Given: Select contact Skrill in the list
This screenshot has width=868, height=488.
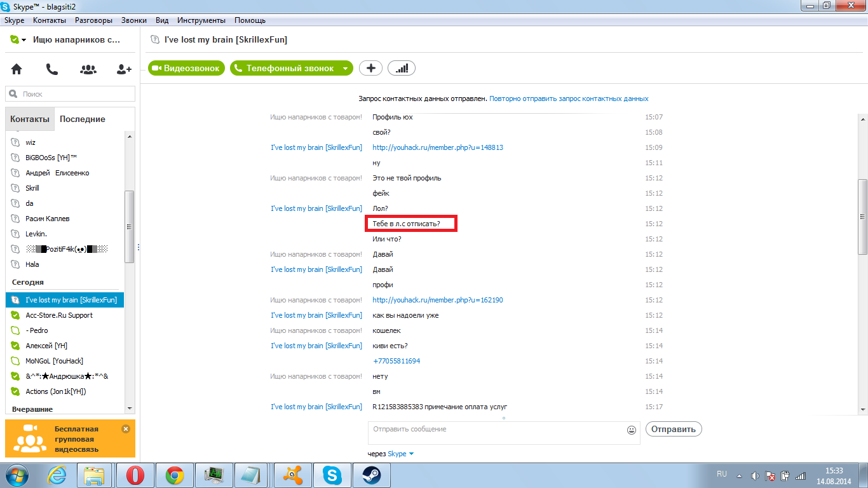Looking at the screenshot, I should point(65,188).
